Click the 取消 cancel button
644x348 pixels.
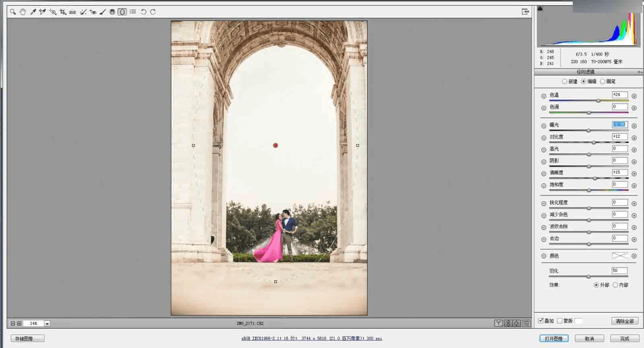(x=589, y=339)
